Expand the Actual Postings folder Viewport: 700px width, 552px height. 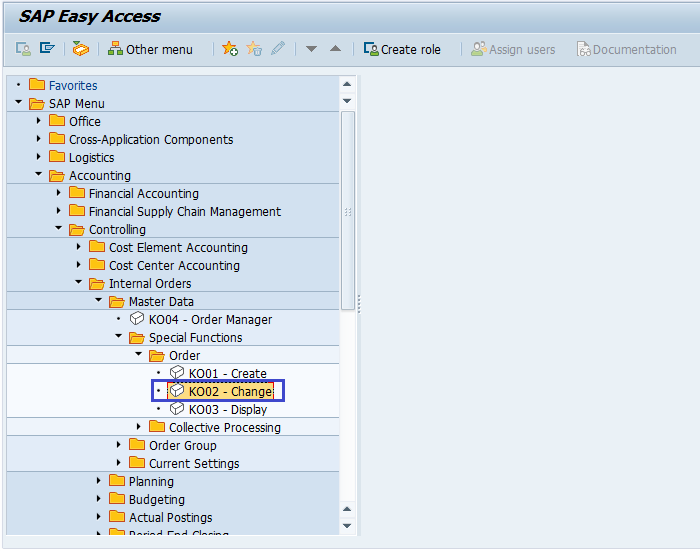pos(99,516)
